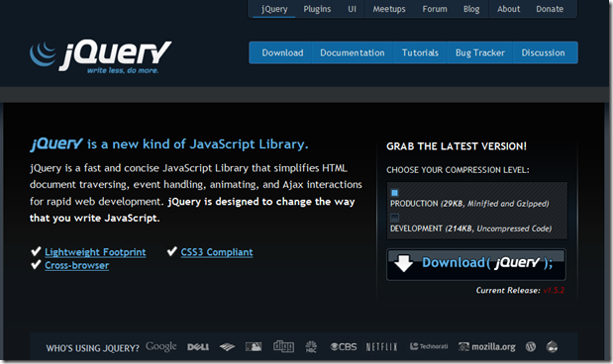Open the Google logo in users bar
The image size is (613, 364).
(161, 346)
